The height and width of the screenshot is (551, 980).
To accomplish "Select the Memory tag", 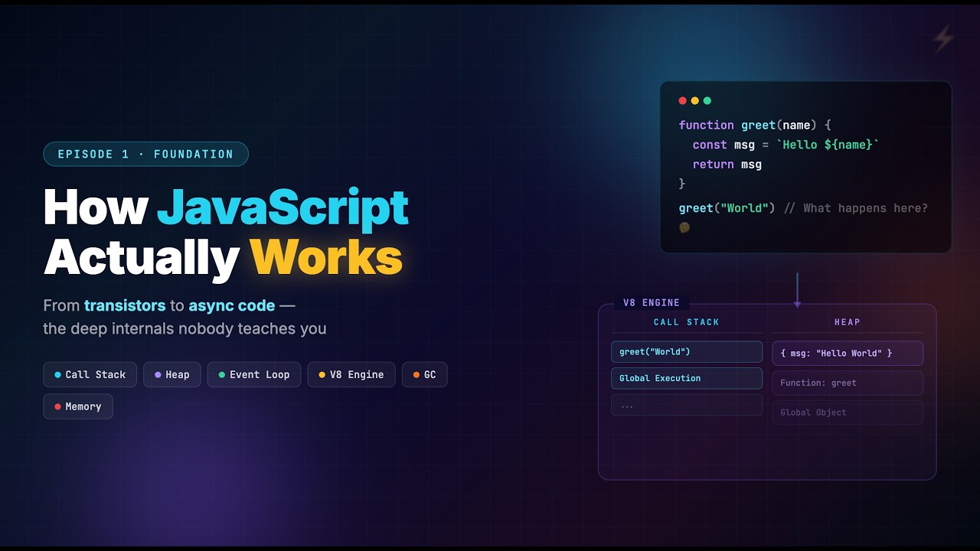I will coord(78,406).
